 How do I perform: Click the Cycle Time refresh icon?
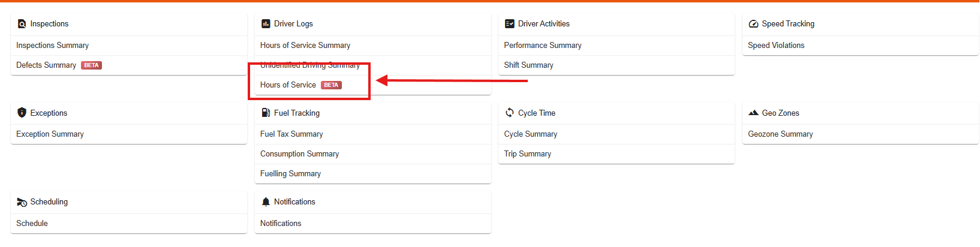[510, 113]
